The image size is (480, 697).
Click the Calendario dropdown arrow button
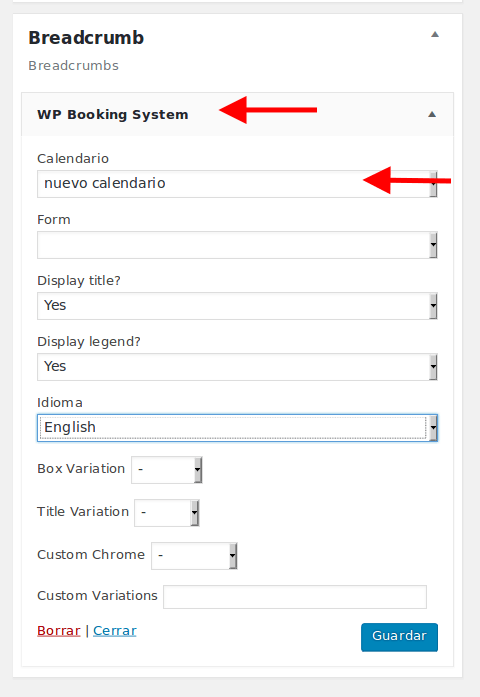(433, 184)
